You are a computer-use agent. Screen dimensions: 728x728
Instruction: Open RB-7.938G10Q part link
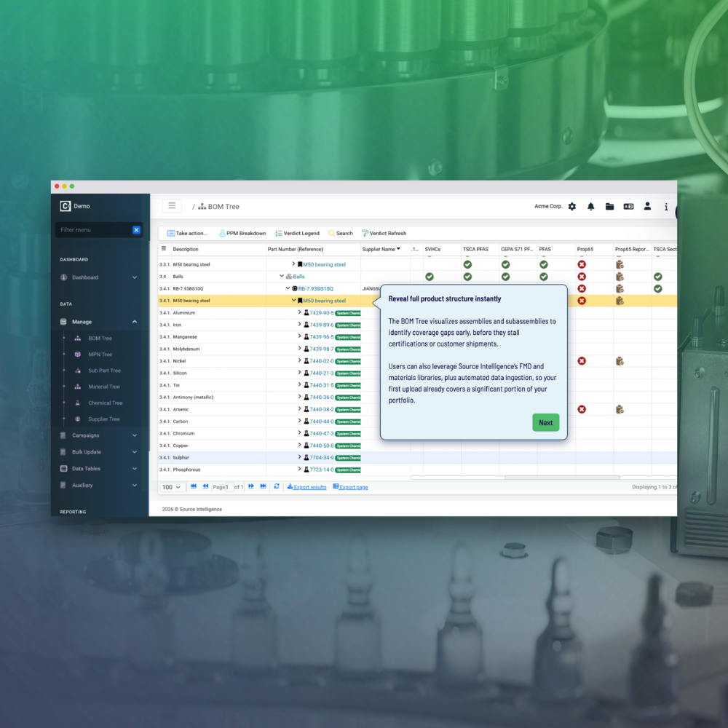tap(316, 289)
